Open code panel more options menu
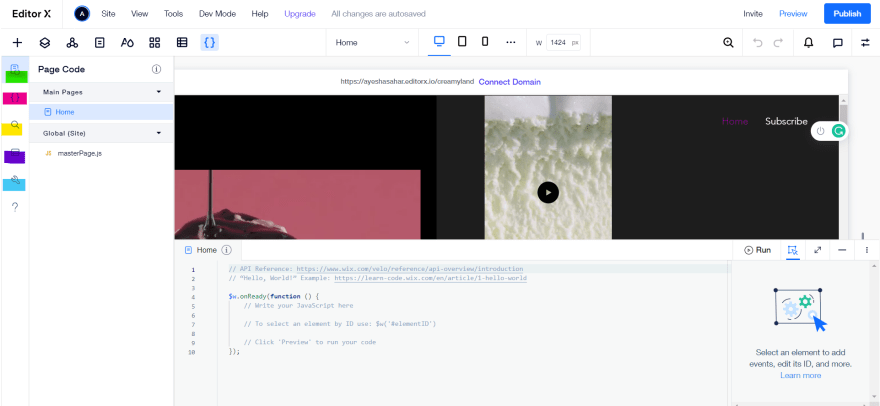Viewport: 880px width, 406px height. pos(867,250)
